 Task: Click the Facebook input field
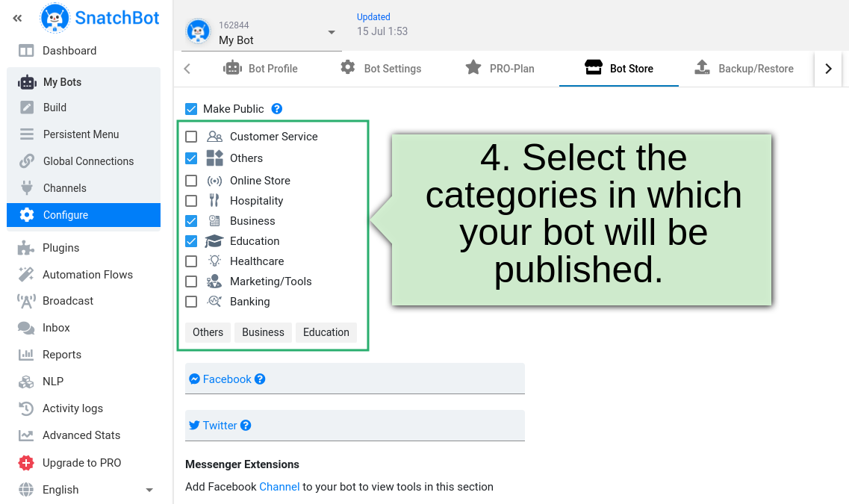coord(355,379)
